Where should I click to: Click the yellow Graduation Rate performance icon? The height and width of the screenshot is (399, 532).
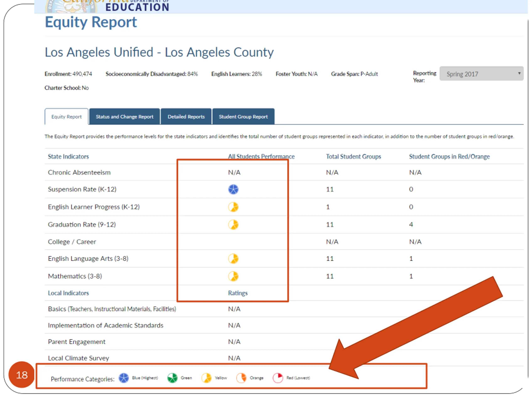point(233,224)
